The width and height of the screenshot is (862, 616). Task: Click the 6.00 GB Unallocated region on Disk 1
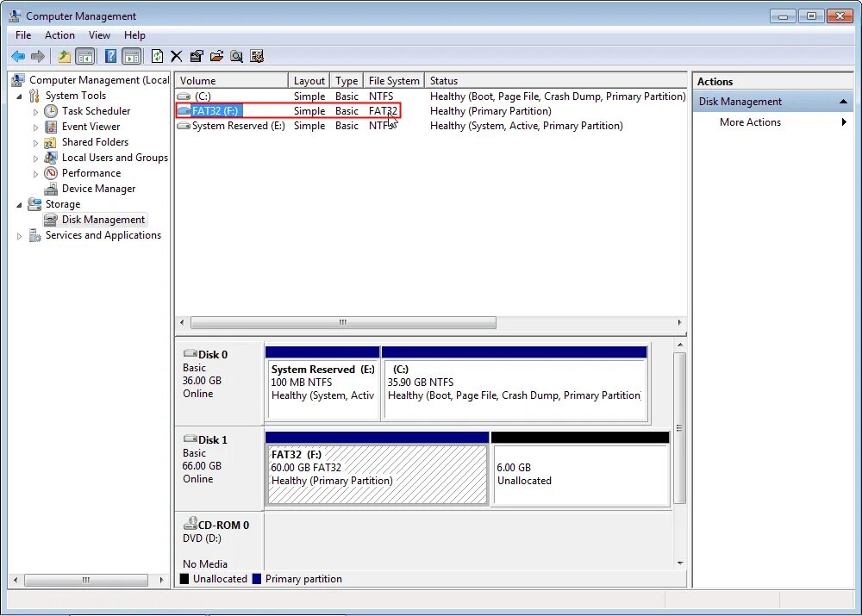click(580, 474)
